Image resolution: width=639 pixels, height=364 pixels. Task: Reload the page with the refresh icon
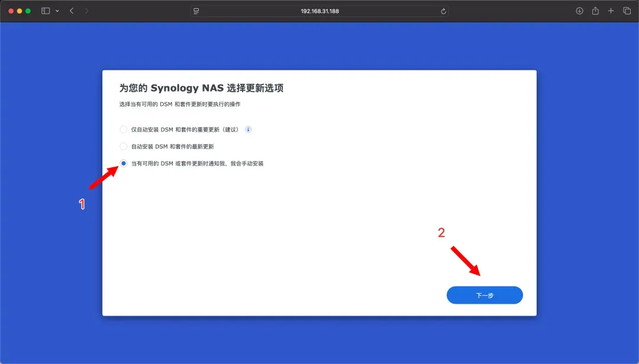coord(443,11)
